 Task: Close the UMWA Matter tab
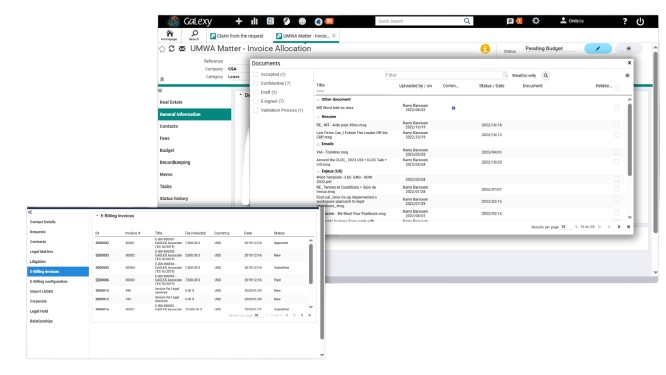click(333, 36)
